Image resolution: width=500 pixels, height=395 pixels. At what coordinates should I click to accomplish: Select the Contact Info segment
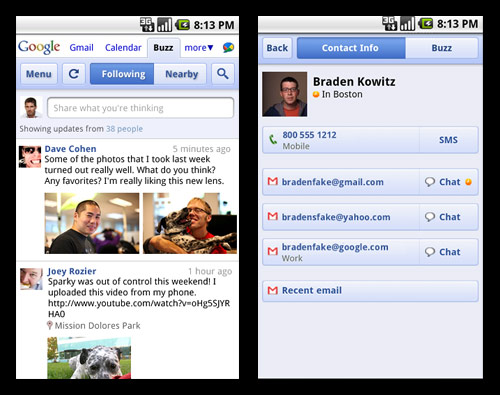click(x=351, y=48)
